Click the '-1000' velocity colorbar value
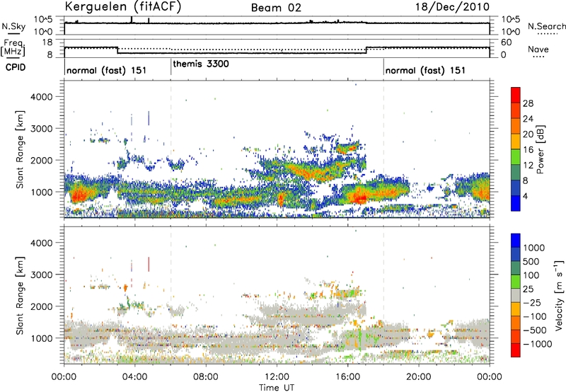Viewport: 566px width, 392px height. [x=538, y=344]
